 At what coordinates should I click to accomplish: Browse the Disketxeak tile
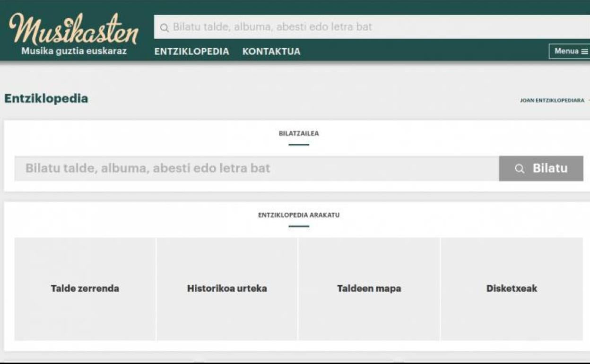click(x=512, y=288)
